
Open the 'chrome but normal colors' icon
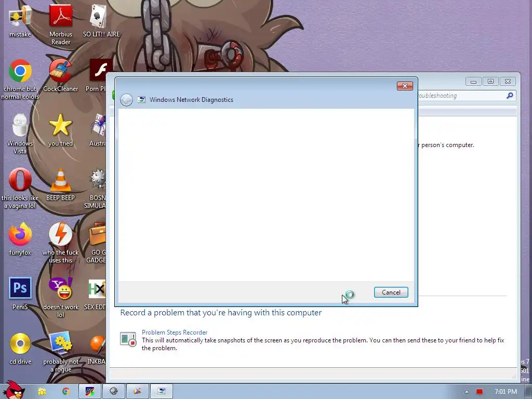pyautogui.click(x=20, y=79)
